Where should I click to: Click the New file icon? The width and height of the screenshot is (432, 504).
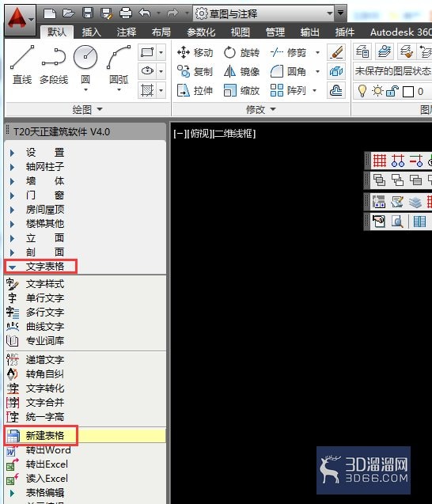coord(50,13)
